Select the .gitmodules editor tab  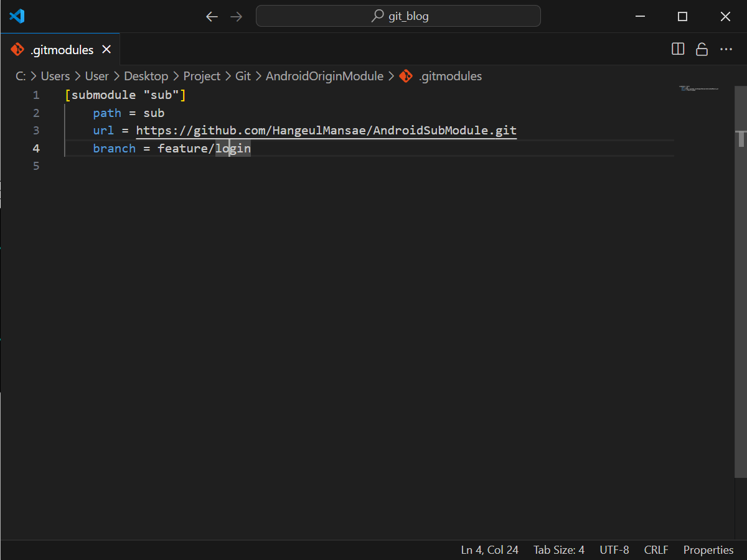click(62, 50)
